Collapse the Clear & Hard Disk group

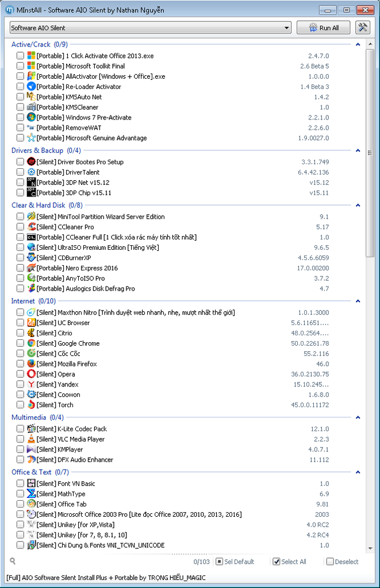tap(358, 206)
